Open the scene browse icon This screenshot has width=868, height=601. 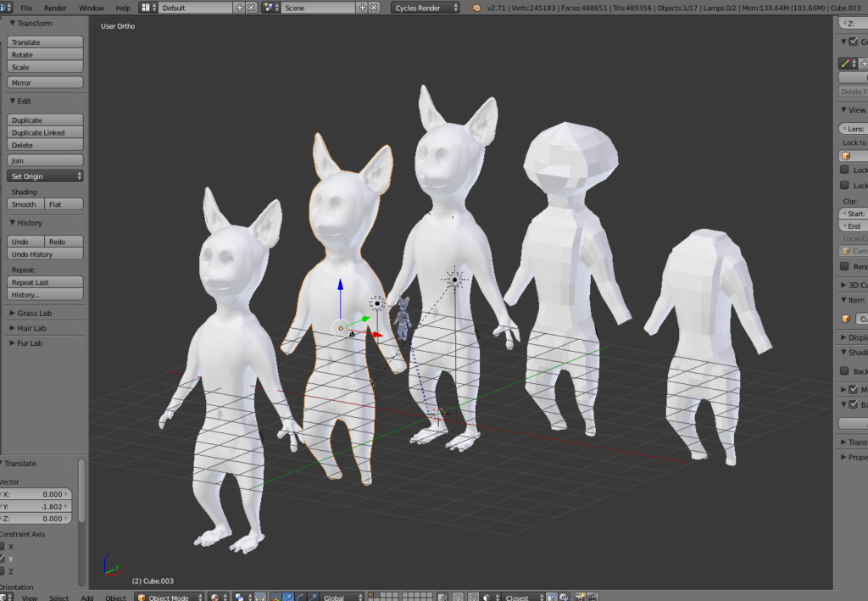[270, 8]
